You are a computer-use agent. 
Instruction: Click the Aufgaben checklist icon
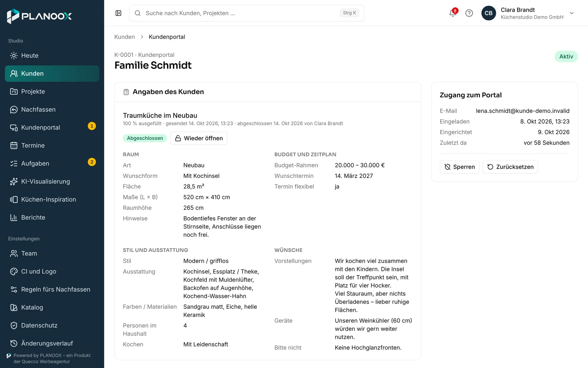point(14,164)
